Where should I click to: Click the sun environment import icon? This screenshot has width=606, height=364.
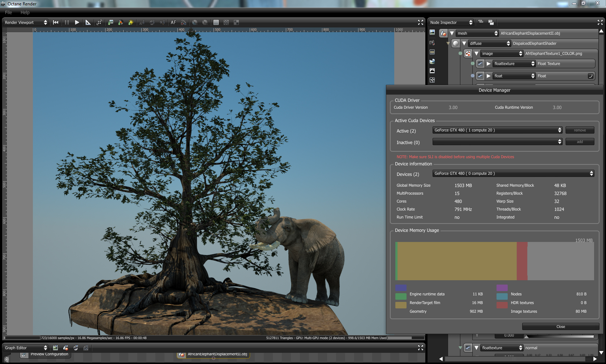(131, 22)
